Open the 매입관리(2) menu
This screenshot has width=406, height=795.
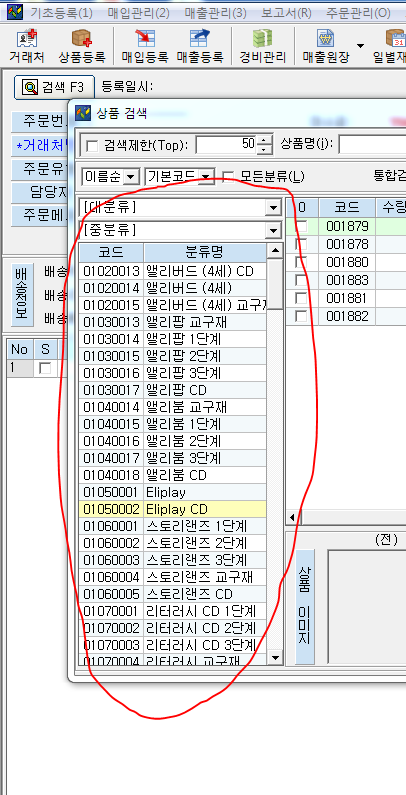point(139,12)
